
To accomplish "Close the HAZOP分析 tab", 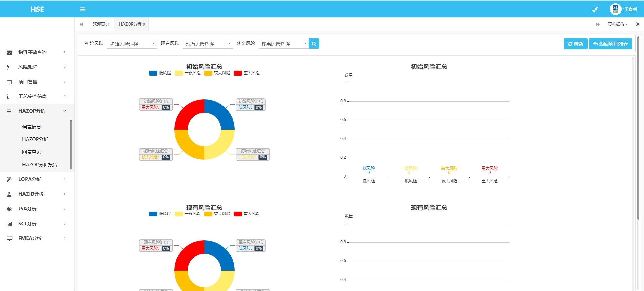I will (144, 24).
